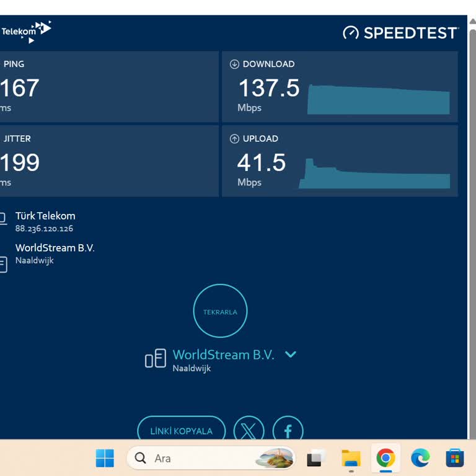476x476 pixels.
Task: Click the 41.5 upload value
Action: [262, 163]
